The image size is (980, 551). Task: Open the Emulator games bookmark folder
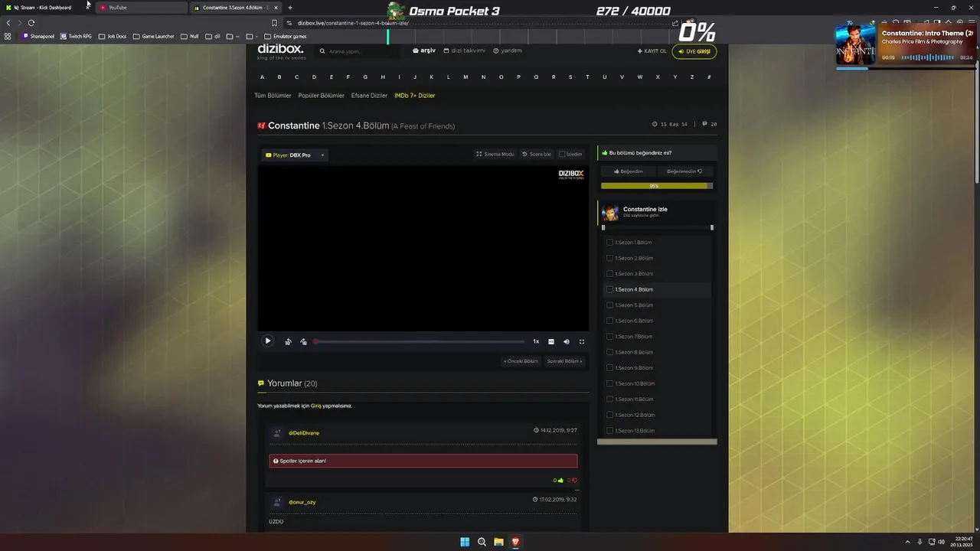pos(286,36)
